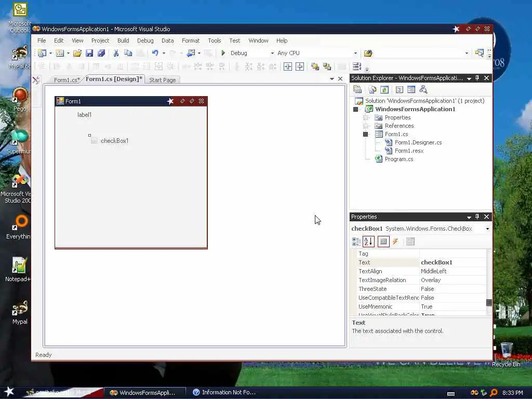Open the Debug configuration dropdown
The width and height of the screenshot is (532, 399).
(272, 54)
